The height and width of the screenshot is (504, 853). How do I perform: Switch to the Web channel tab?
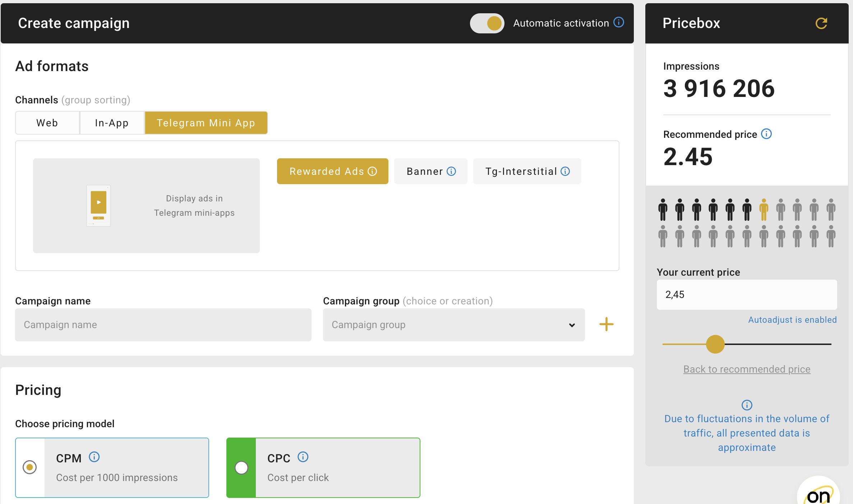coord(47,123)
